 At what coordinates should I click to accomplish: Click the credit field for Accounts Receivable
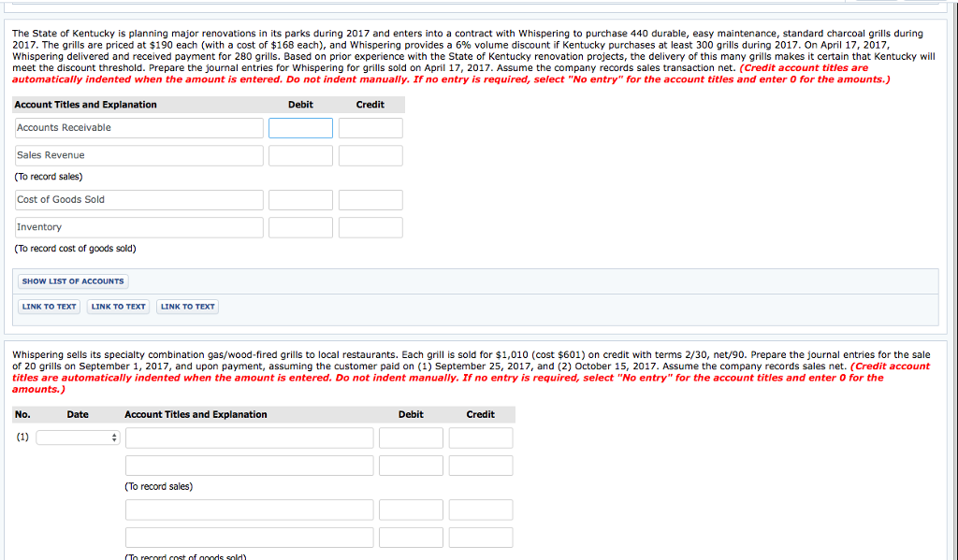370,128
